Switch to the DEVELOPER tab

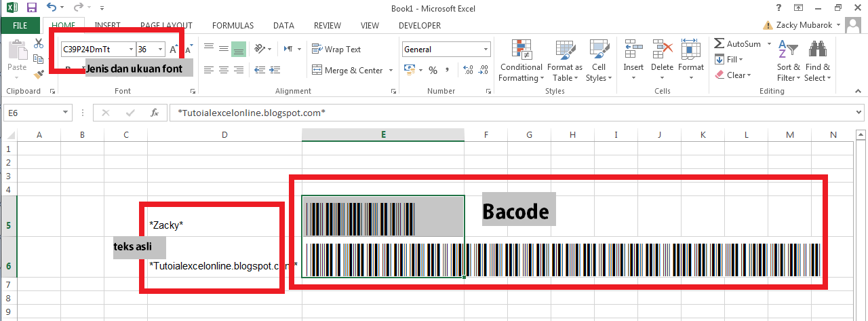click(x=420, y=25)
